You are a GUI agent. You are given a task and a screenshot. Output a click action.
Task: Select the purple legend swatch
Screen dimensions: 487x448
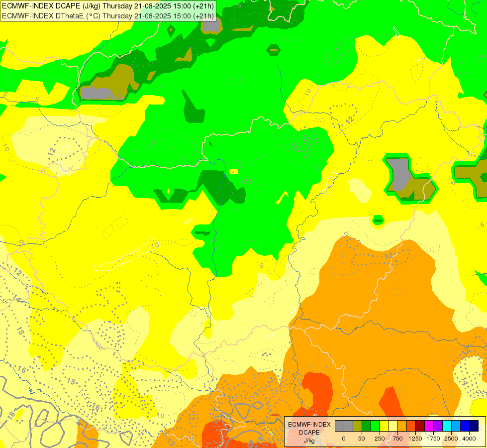(438, 426)
